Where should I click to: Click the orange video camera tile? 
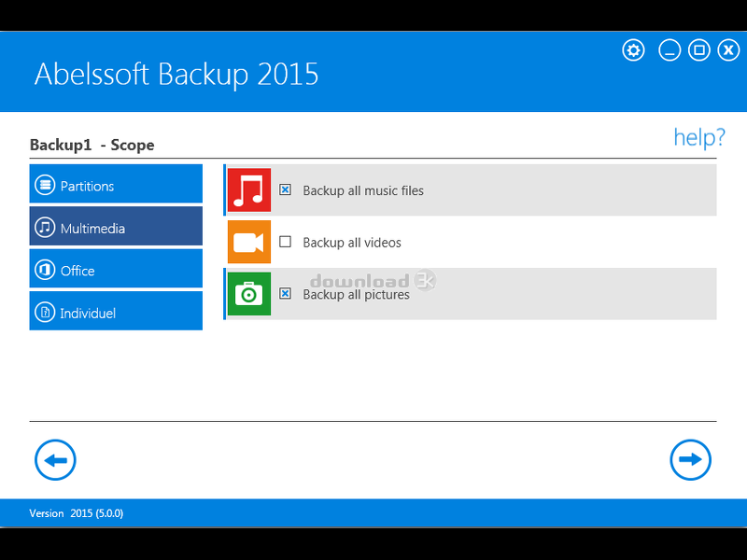[249, 242]
